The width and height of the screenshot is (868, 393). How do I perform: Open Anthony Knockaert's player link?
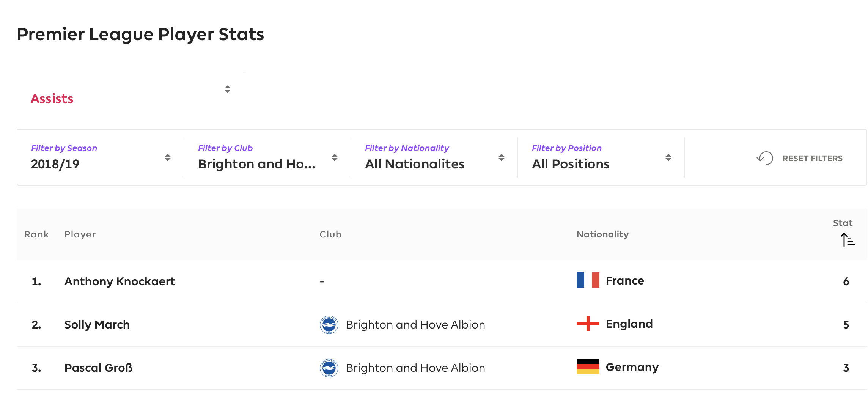click(x=120, y=281)
